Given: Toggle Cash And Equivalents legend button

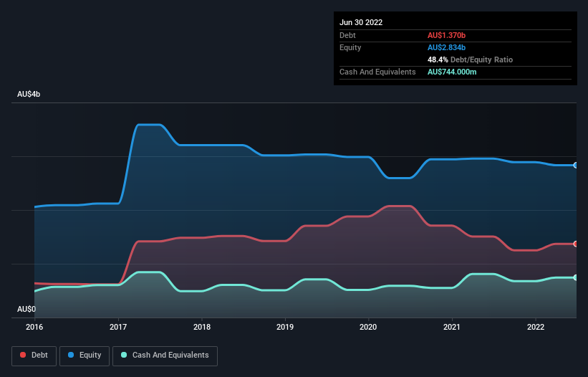Looking at the screenshot, I should pos(165,355).
